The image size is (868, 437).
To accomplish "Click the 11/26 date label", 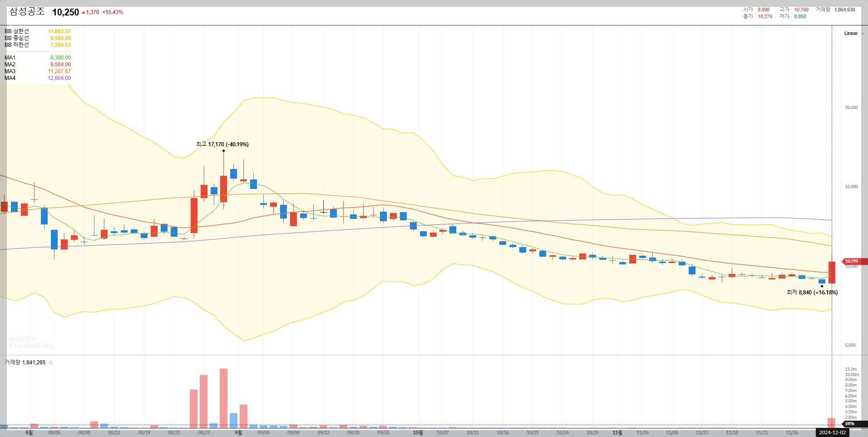I will [792, 433].
